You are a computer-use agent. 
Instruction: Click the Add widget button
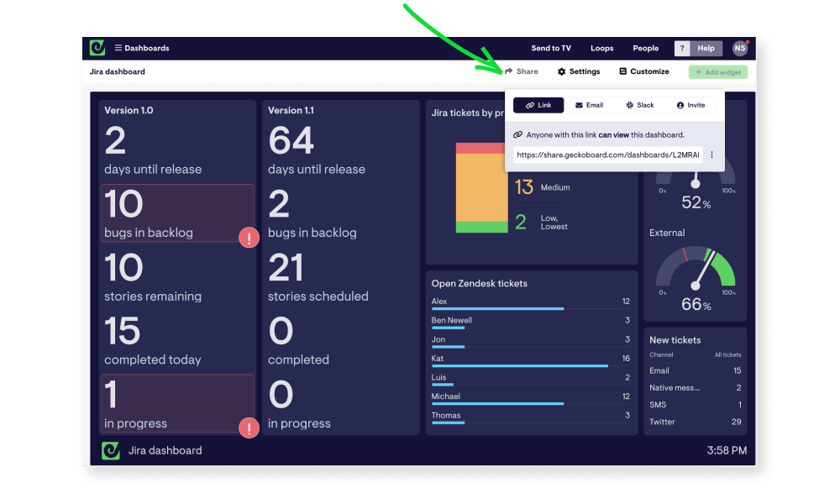[718, 71]
